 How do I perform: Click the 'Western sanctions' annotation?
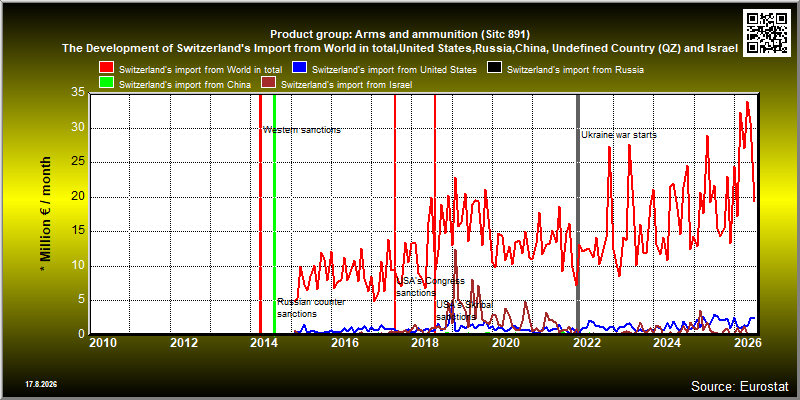click(302, 130)
